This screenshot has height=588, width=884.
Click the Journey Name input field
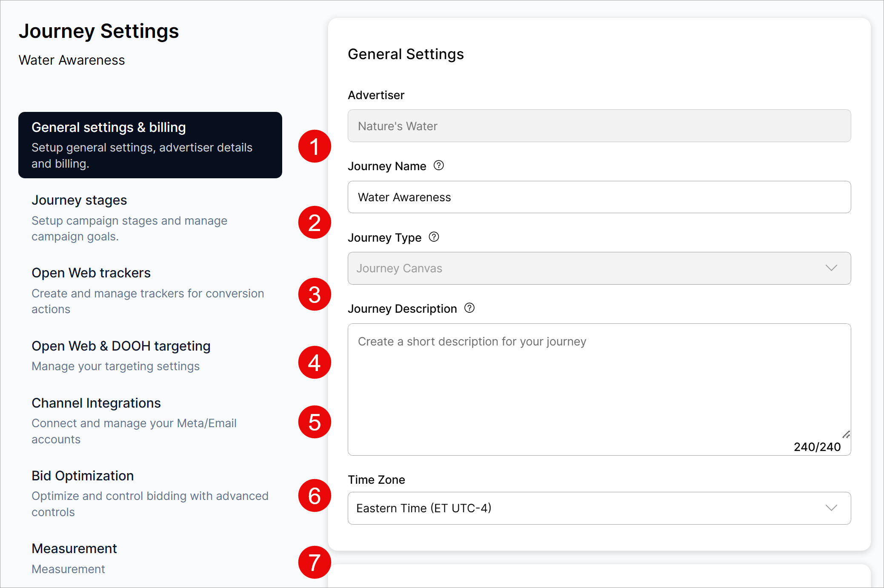pyautogui.click(x=599, y=197)
